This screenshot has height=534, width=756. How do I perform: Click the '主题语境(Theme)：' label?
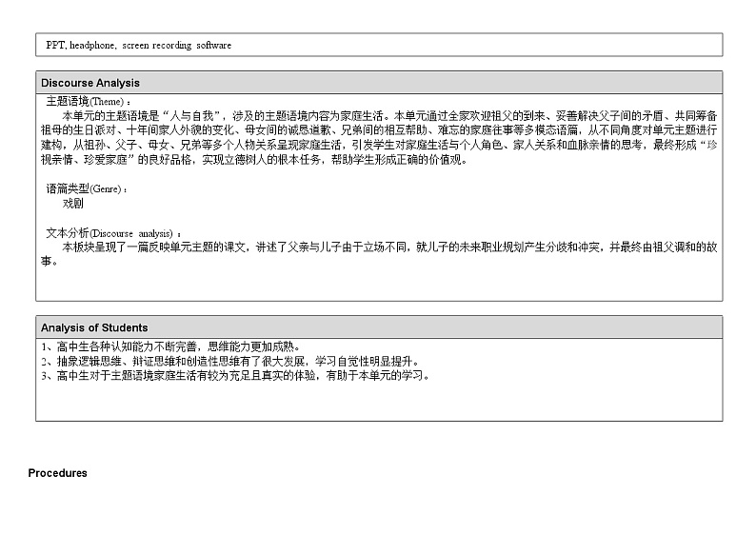tap(89, 102)
